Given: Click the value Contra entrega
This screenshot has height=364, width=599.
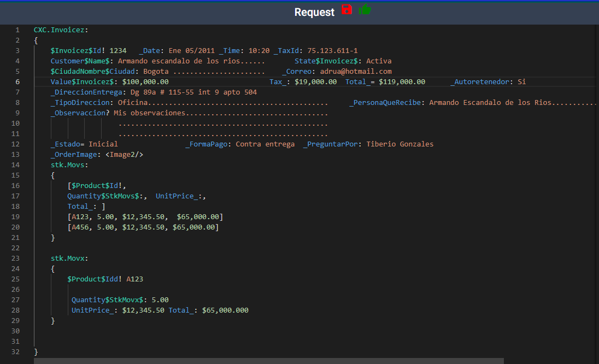Looking at the screenshot, I should pyautogui.click(x=265, y=144).
